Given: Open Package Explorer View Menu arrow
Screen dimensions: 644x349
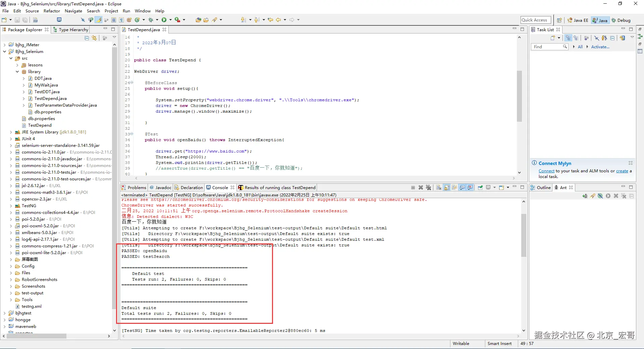Looking at the screenshot, I should point(114,38).
